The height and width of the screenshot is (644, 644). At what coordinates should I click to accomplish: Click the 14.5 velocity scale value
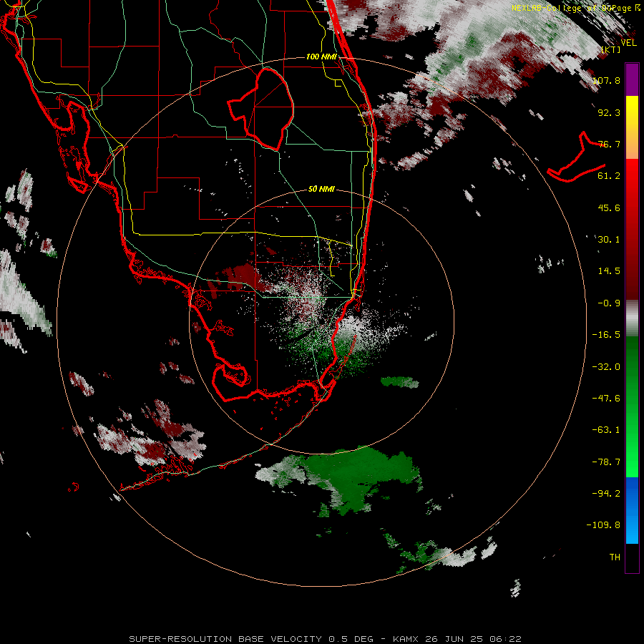coord(609,271)
